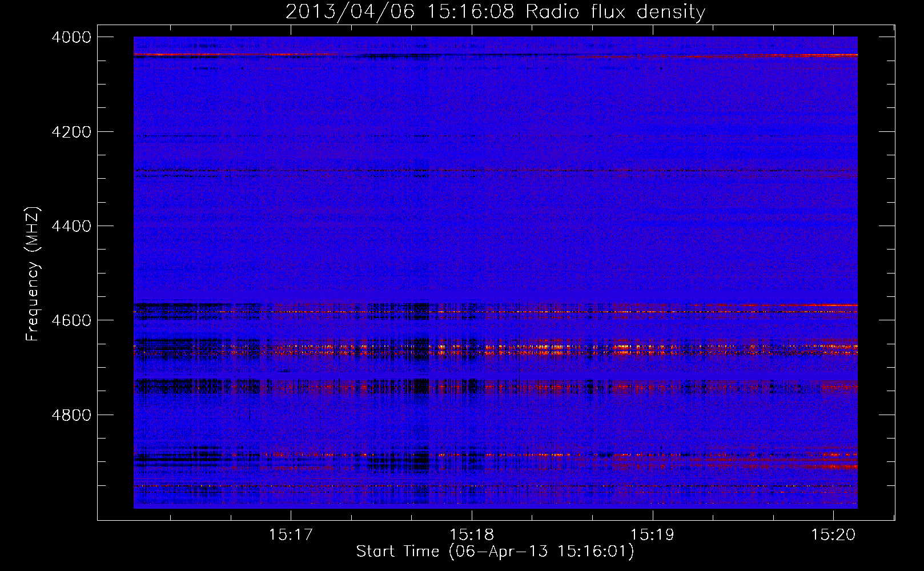Image resolution: width=924 pixels, height=571 pixels.
Task: Select the 4800 frequency axis label
Action: pyautogui.click(x=71, y=415)
